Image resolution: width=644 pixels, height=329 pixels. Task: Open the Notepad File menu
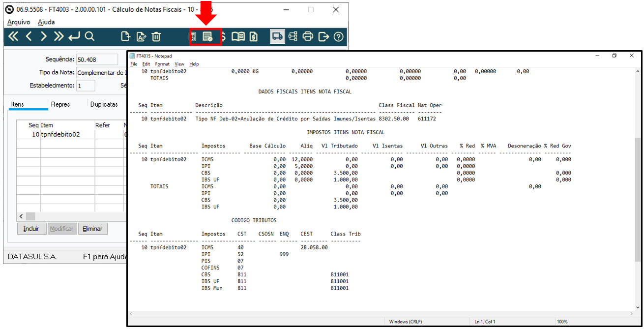coord(134,64)
